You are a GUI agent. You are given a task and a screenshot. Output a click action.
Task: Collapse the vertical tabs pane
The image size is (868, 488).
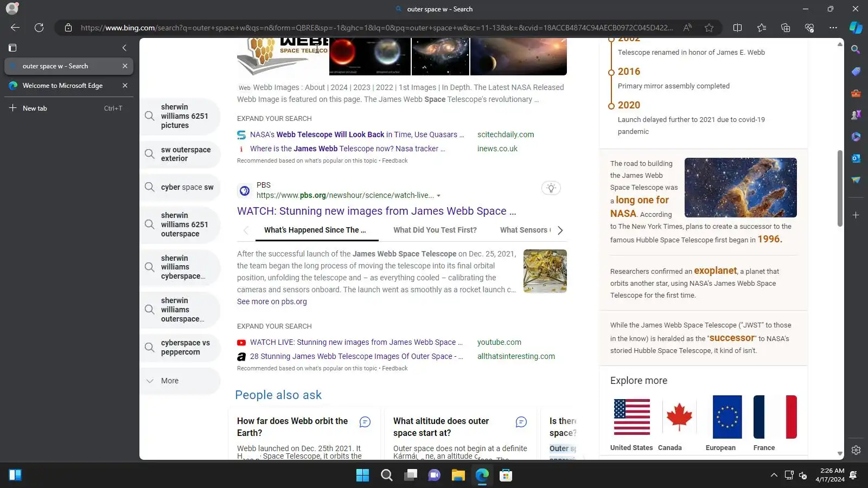point(124,48)
